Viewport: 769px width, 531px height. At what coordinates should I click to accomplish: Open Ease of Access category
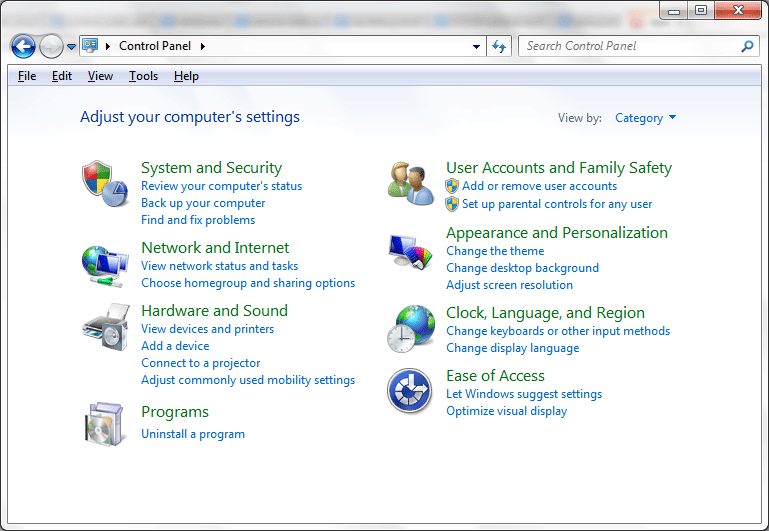[495, 376]
